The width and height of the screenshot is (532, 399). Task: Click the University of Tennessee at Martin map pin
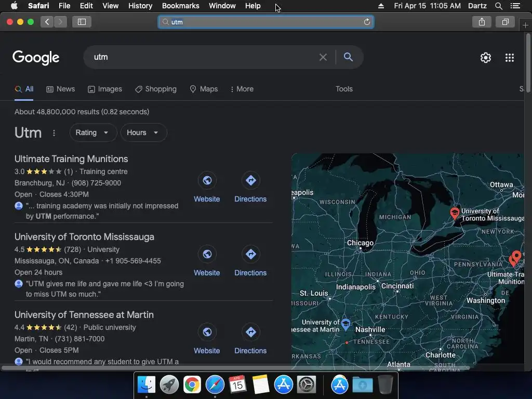(x=345, y=325)
